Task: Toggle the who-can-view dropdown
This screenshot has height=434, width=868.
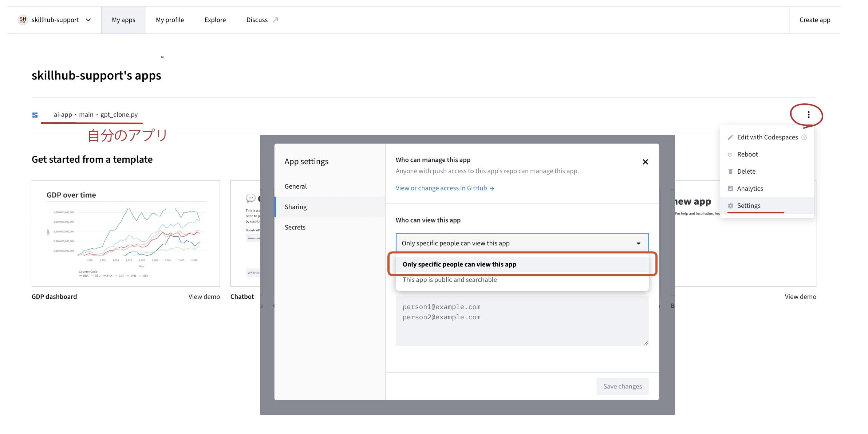Action: coord(522,243)
